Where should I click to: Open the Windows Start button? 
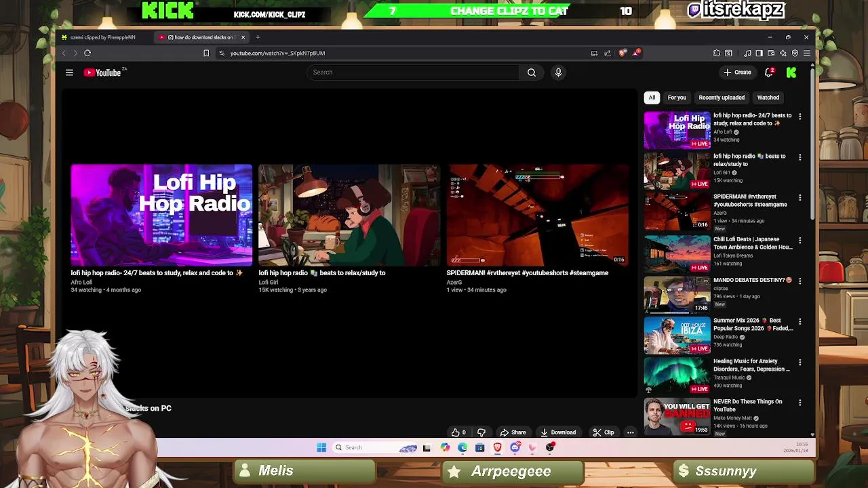pos(321,447)
